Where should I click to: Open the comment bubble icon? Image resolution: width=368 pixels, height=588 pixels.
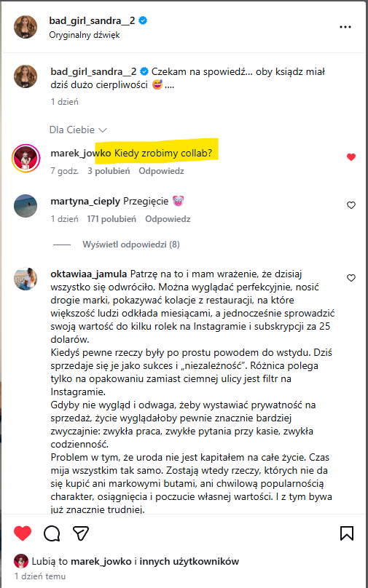click(52, 533)
